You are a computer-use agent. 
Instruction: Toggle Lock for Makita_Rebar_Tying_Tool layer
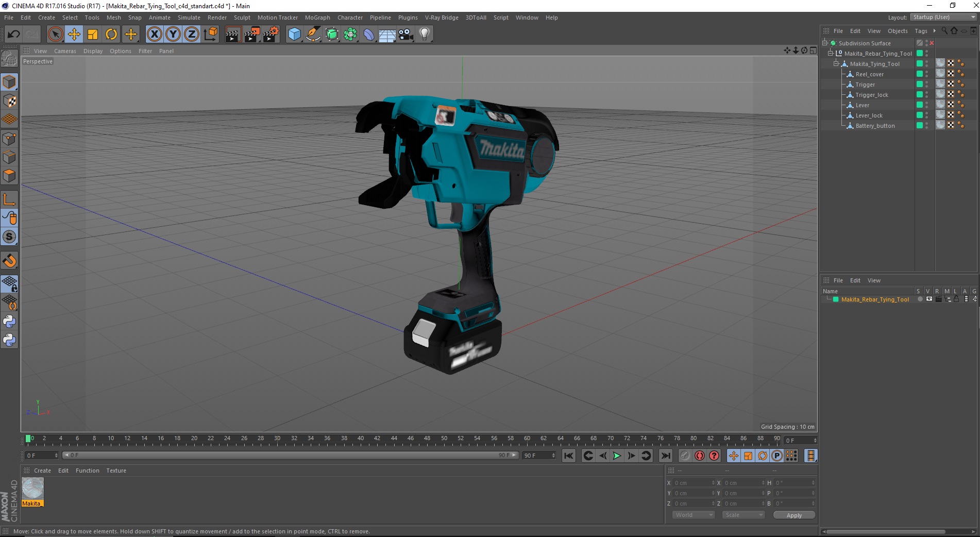[x=956, y=299]
